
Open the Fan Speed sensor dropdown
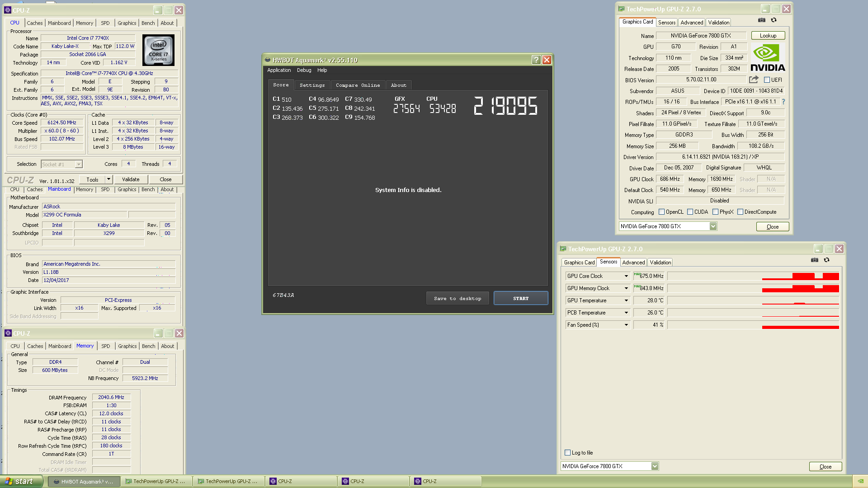pyautogui.click(x=626, y=325)
